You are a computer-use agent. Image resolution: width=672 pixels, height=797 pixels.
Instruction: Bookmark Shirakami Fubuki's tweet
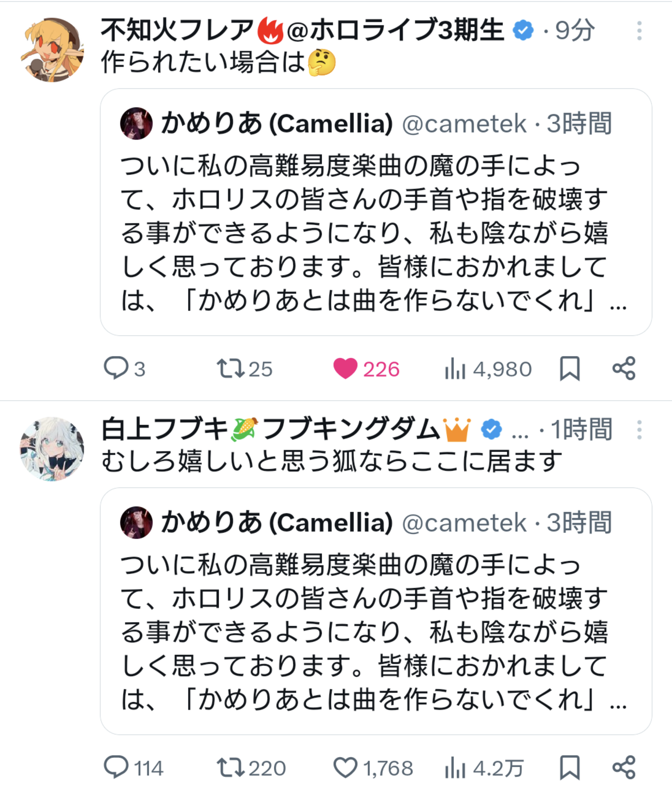[x=569, y=767]
